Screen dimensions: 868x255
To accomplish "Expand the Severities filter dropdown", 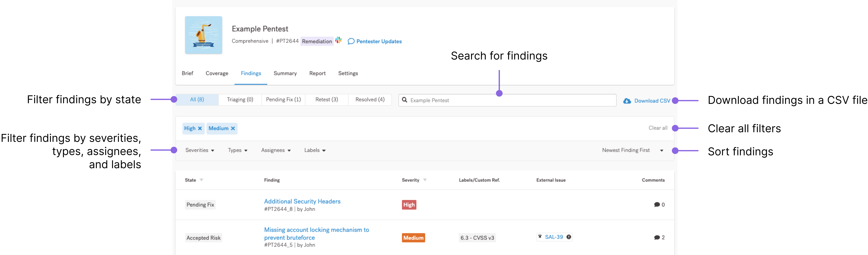I will [200, 150].
